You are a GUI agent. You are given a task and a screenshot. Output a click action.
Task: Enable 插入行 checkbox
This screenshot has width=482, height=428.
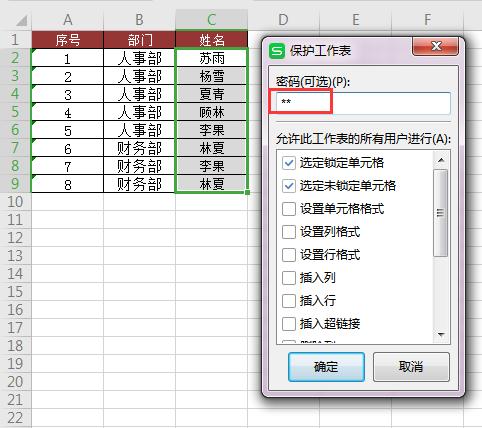tap(289, 301)
